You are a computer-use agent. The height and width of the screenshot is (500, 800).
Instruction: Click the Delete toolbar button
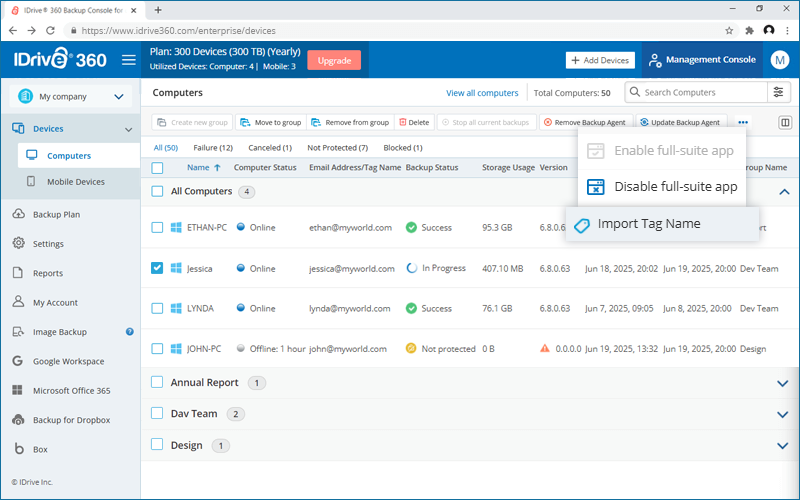point(414,122)
